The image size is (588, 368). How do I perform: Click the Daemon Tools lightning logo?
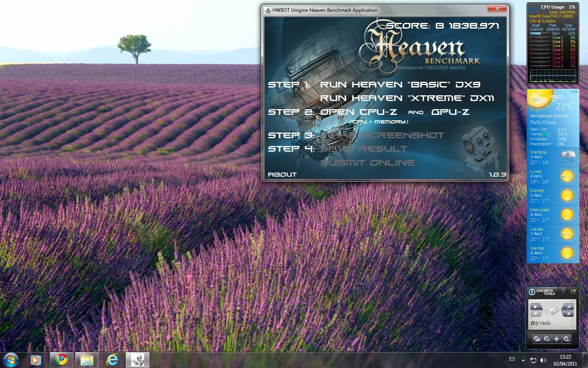[x=532, y=292]
